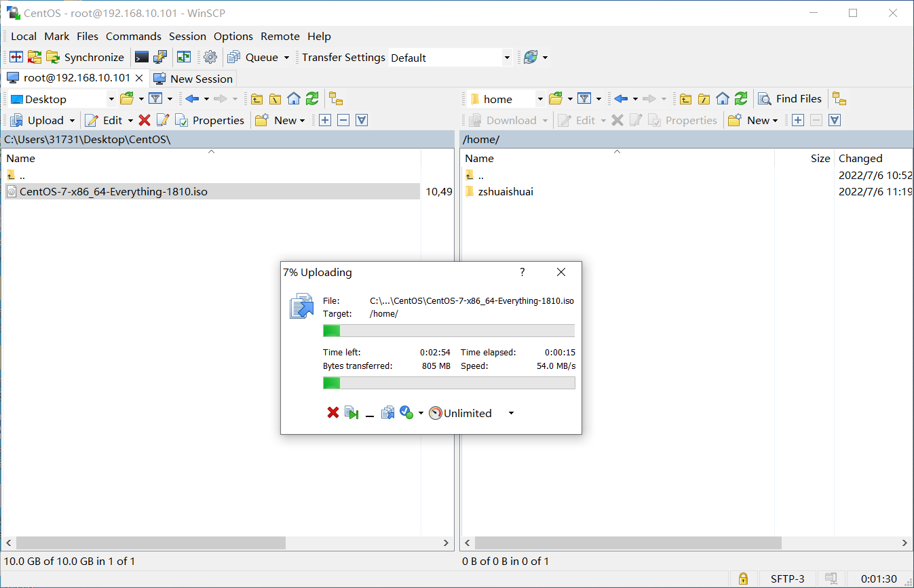
Task: Open the Session menu
Action: coord(187,36)
